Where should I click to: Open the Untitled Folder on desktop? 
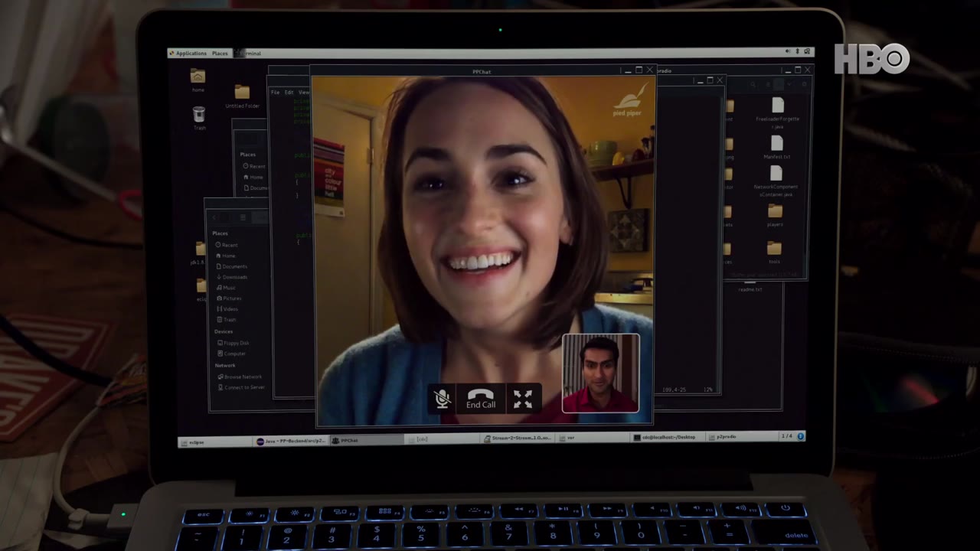(242, 96)
